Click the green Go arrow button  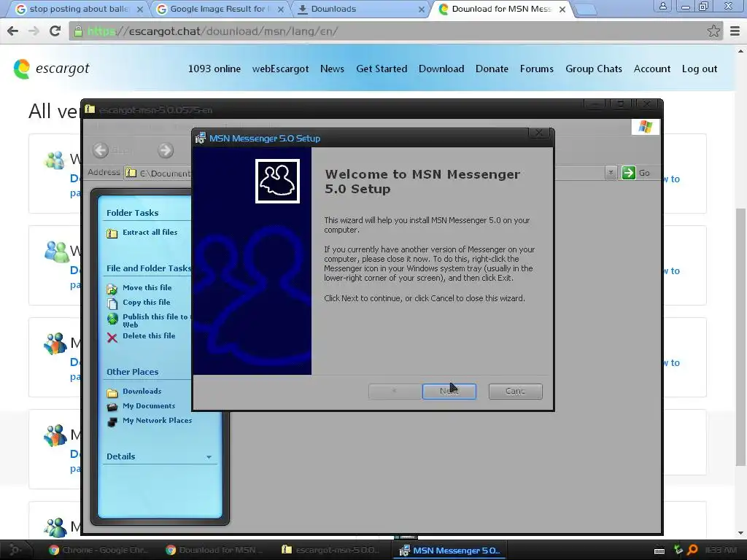pos(628,172)
